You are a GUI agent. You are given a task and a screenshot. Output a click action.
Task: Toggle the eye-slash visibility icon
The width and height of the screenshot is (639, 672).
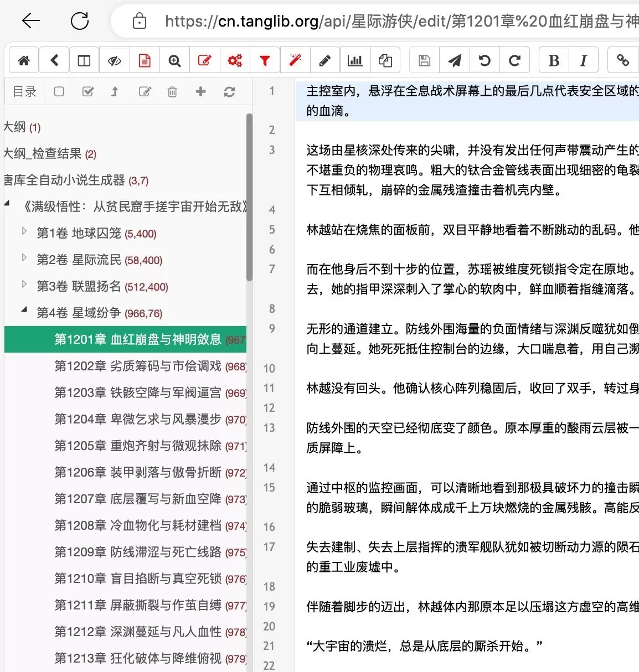tap(114, 60)
